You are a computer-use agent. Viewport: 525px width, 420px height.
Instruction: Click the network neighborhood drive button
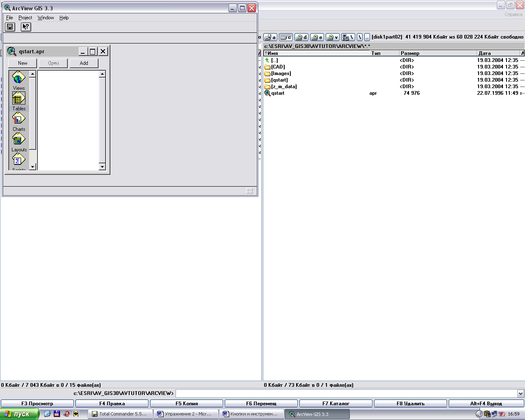pos(348,37)
